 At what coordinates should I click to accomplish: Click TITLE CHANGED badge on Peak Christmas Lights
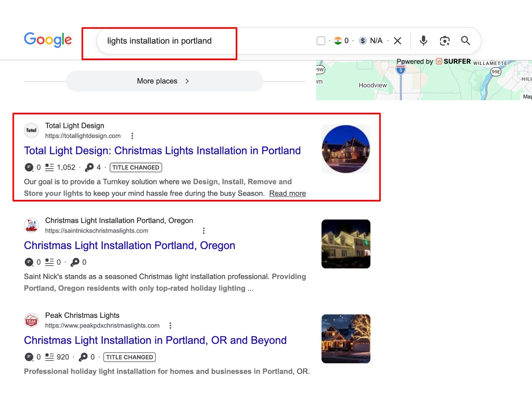129,357
